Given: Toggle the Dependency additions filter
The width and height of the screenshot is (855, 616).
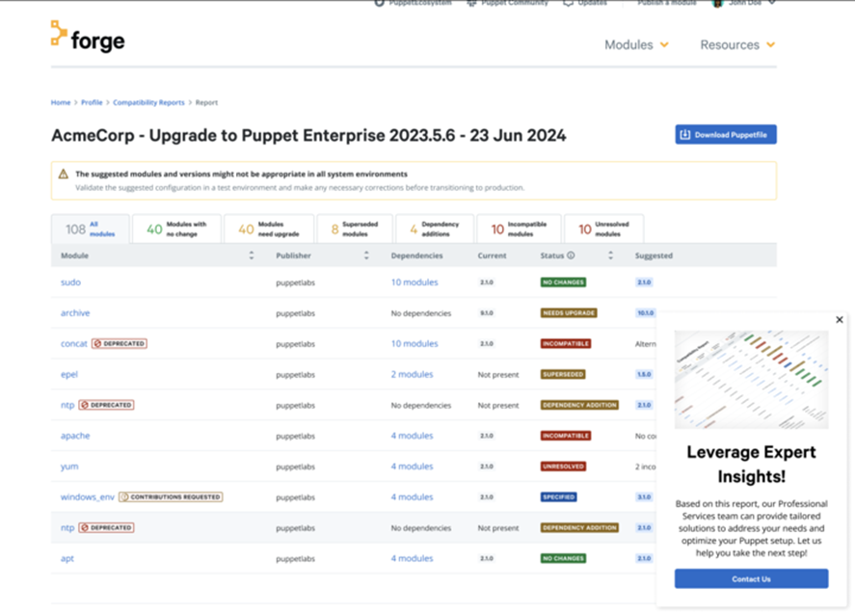Looking at the screenshot, I should (434, 228).
